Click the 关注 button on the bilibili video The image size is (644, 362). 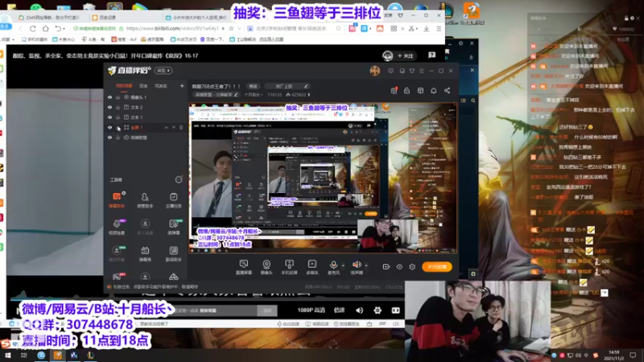405,56
